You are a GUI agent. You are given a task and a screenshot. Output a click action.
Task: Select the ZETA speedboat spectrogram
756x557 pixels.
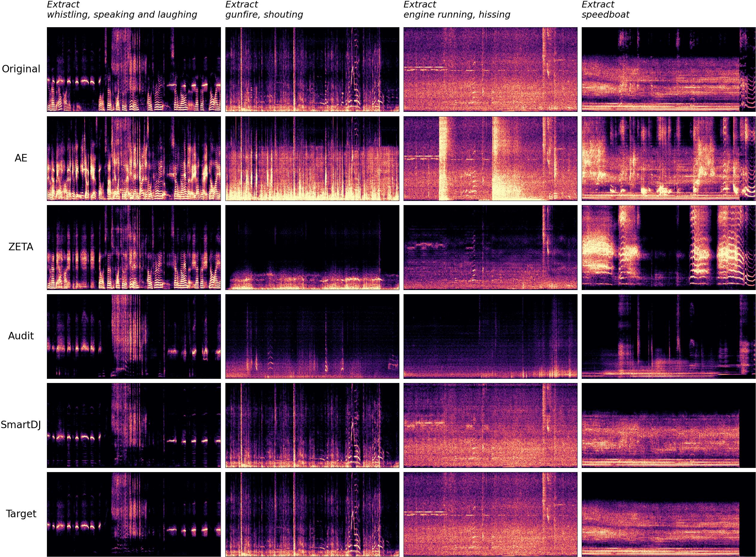(668, 248)
